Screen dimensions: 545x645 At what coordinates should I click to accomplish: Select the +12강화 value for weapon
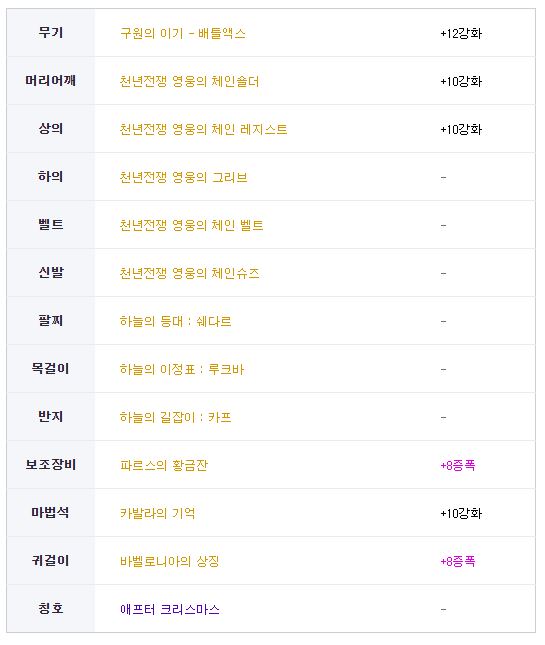(x=461, y=33)
